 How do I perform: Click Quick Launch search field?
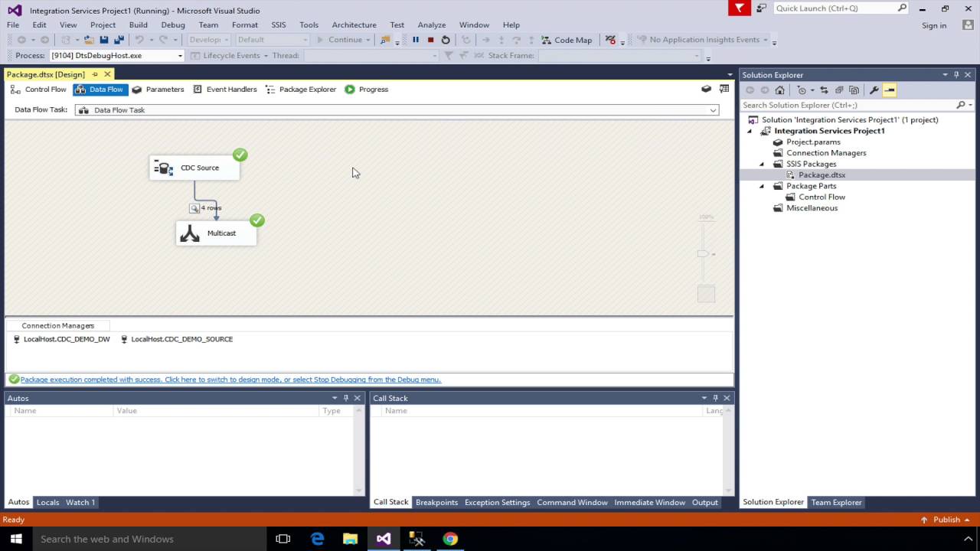coord(841,8)
